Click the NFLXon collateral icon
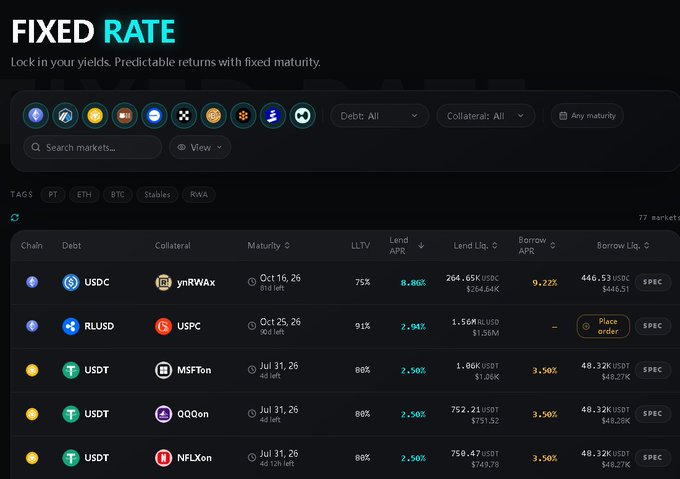 [x=163, y=458]
